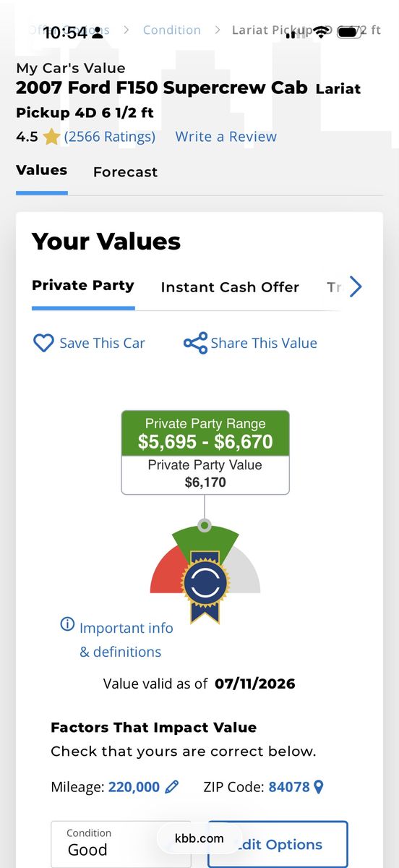Tap the green dot gauge marker

pyautogui.click(x=205, y=525)
